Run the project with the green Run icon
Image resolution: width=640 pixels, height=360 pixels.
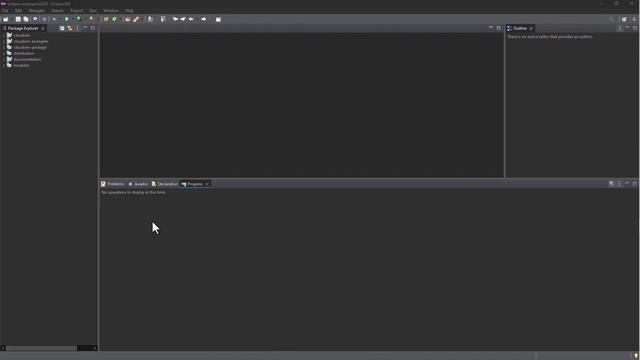pos(67,19)
